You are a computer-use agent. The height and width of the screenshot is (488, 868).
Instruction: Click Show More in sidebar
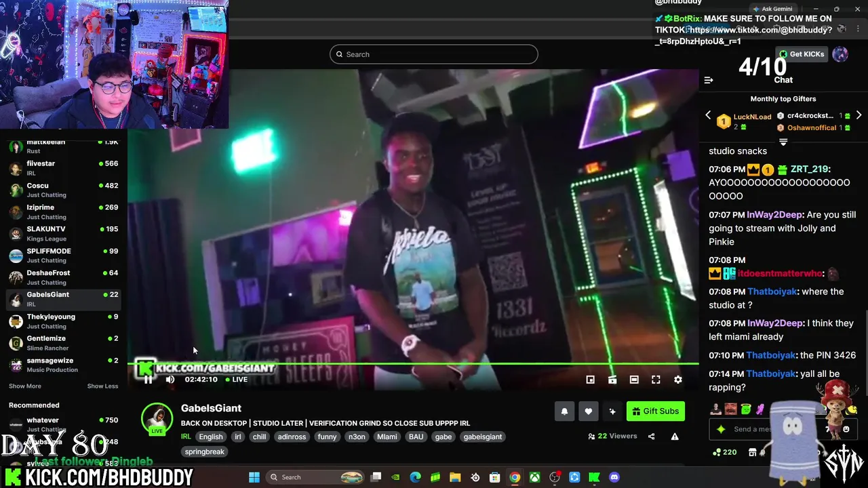click(25, 386)
